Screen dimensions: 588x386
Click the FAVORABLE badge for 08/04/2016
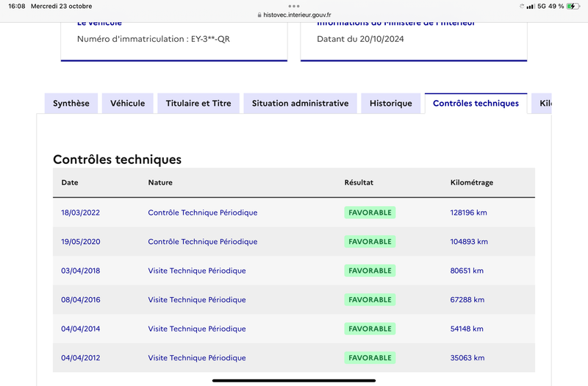370,300
